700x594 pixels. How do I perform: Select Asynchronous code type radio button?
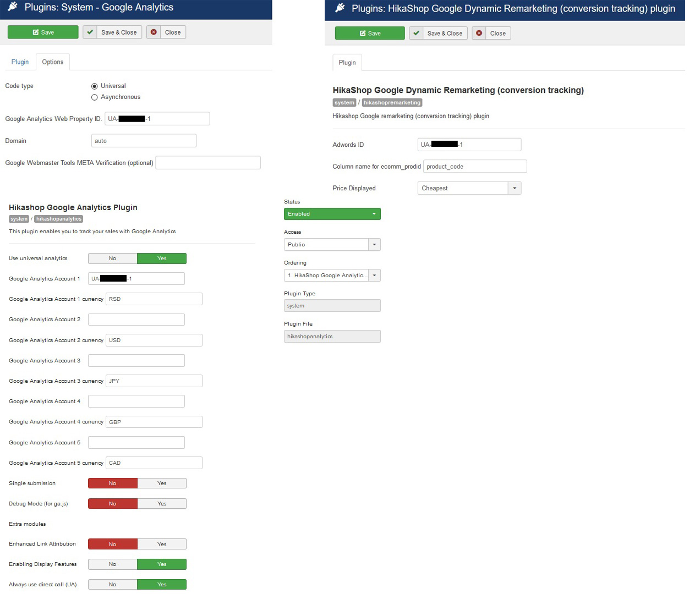click(95, 97)
